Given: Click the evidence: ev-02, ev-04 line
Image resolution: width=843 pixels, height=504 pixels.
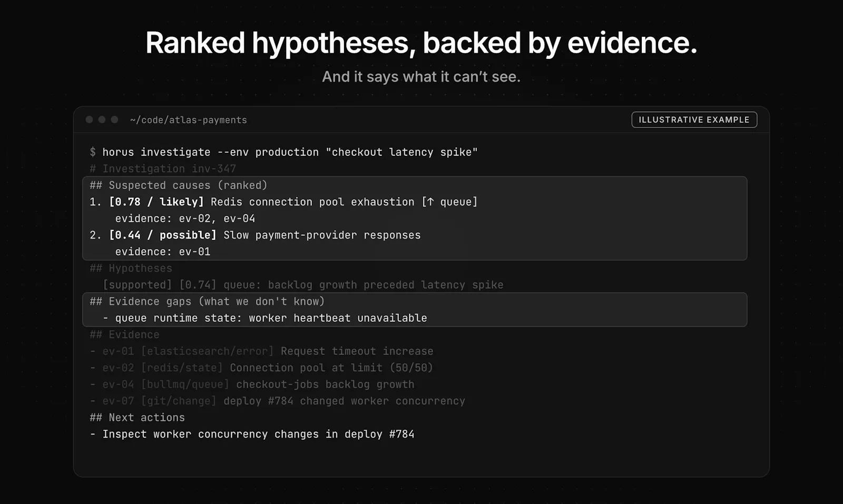Looking at the screenshot, I should click(x=185, y=219).
